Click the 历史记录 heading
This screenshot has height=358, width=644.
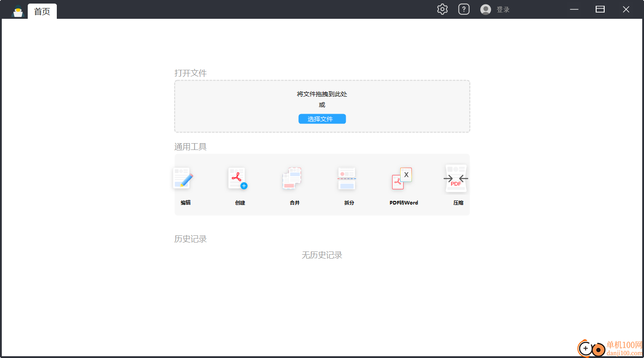pos(191,239)
